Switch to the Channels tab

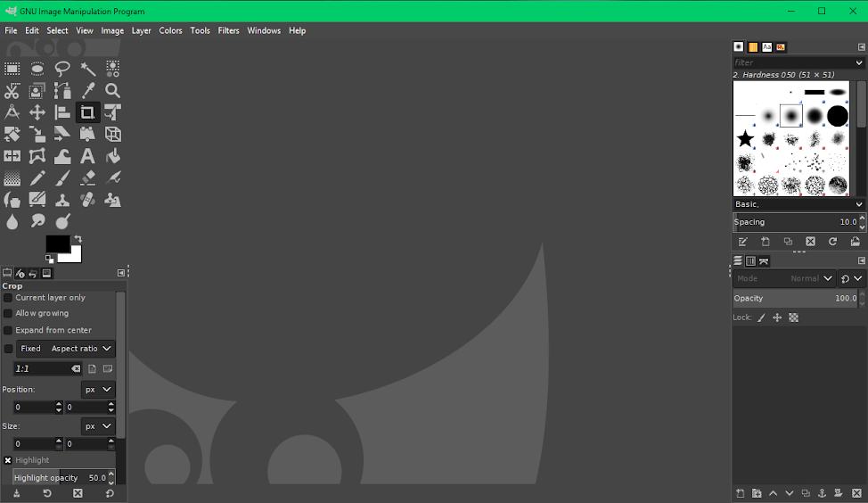pos(750,261)
